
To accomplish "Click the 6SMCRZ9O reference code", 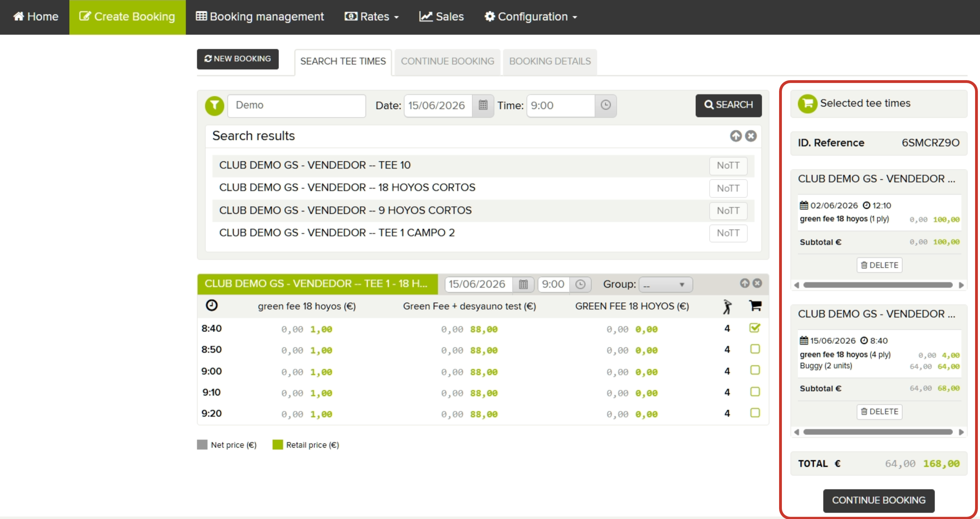I will (x=930, y=143).
